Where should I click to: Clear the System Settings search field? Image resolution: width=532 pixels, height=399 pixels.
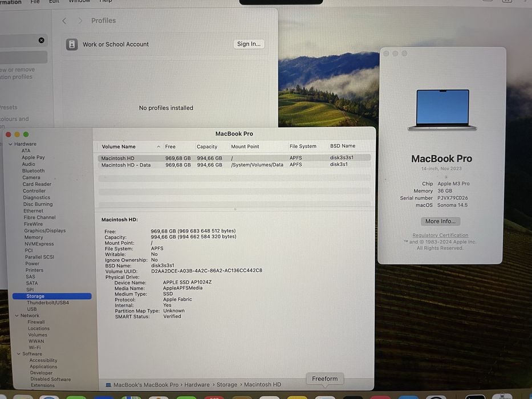42,40
